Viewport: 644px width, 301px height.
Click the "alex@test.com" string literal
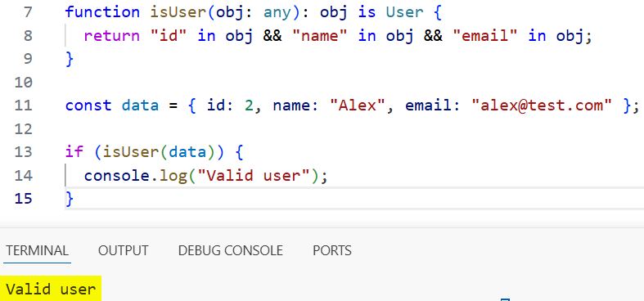click(542, 106)
